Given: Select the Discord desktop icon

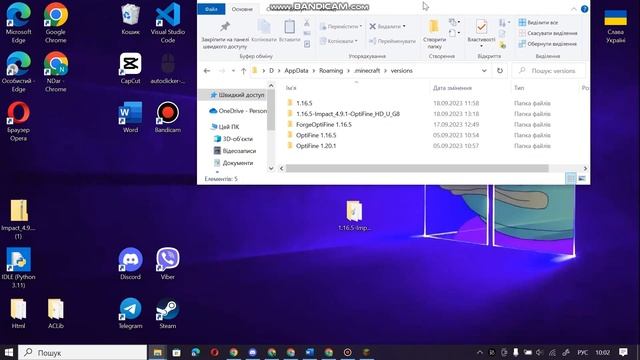Looking at the screenshot, I should tap(131, 264).
